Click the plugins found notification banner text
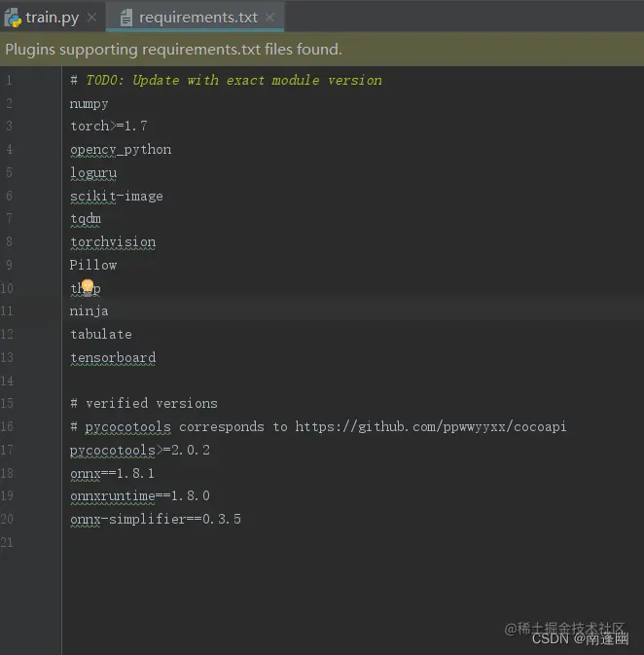The image size is (644, 655). [173, 50]
